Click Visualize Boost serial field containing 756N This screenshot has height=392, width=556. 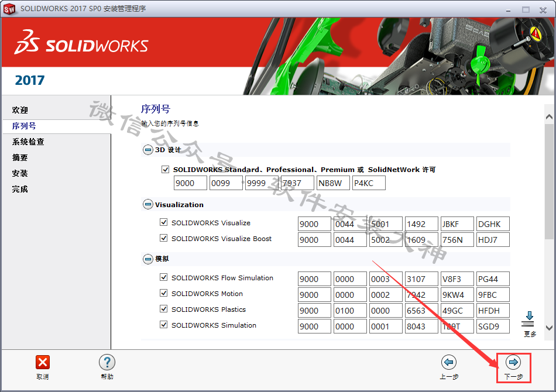click(458, 240)
